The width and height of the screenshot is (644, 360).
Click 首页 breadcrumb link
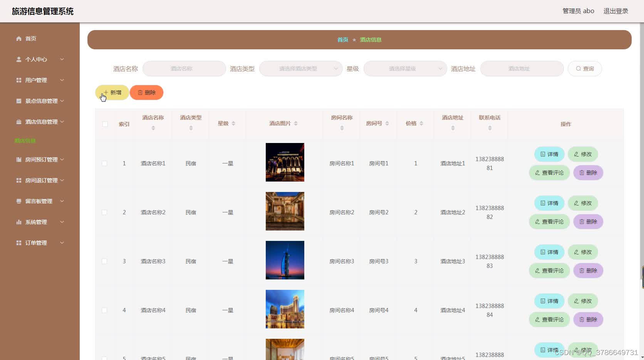pyautogui.click(x=343, y=40)
